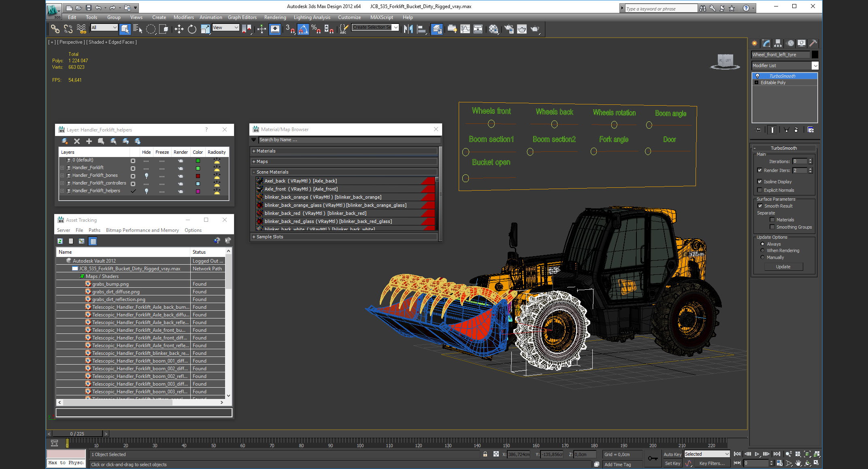868x469 pixels.
Task: Open the Key Filters dialog button
Action: tap(712, 464)
